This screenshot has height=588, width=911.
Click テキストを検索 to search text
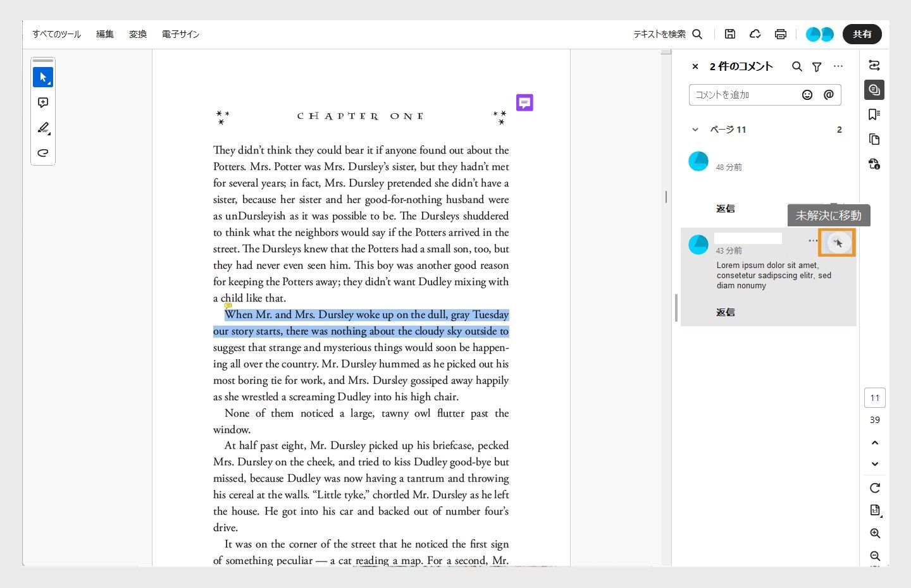[x=660, y=34]
